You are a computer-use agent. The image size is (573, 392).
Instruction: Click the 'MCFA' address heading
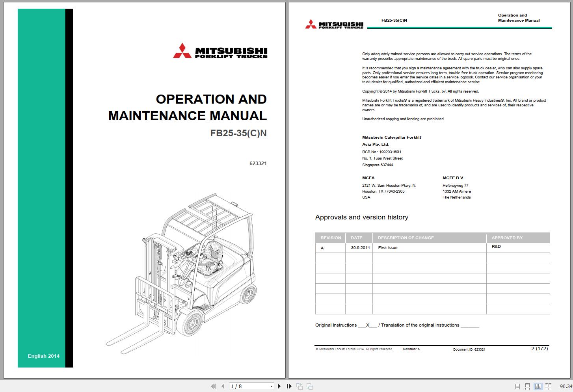[368, 178]
